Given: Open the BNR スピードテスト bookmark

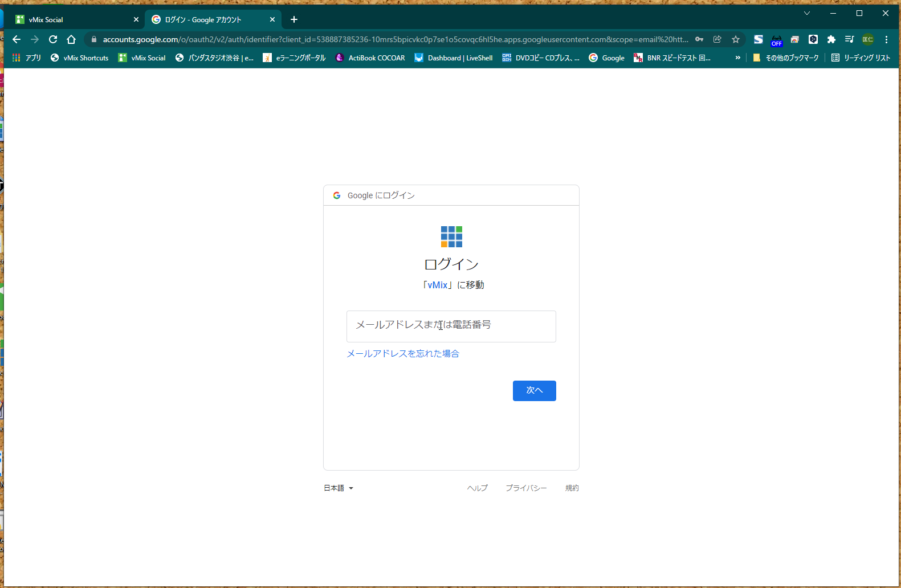Looking at the screenshot, I should [672, 58].
